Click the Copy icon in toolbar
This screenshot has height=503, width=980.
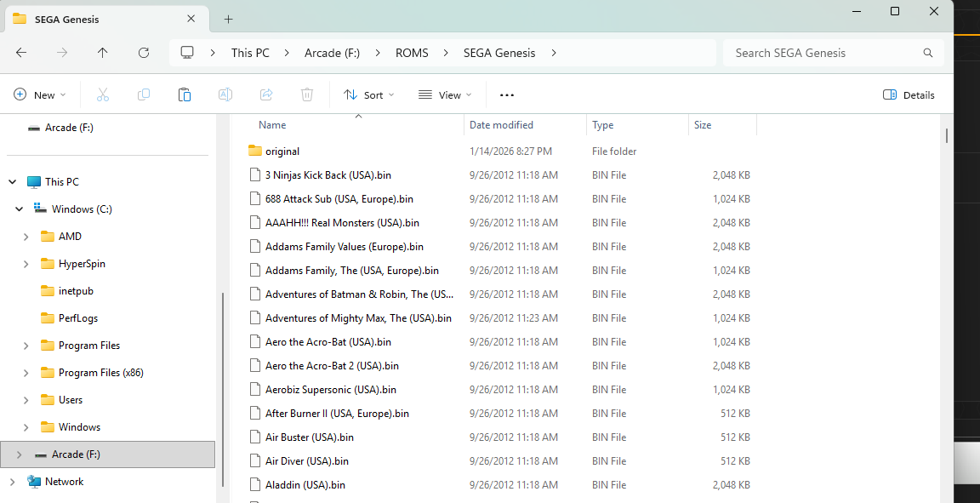point(144,95)
